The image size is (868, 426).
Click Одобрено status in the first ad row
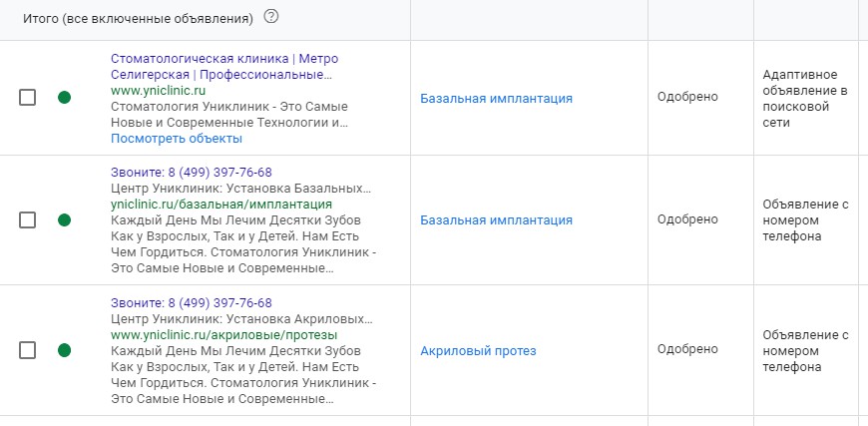click(x=687, y=97)
